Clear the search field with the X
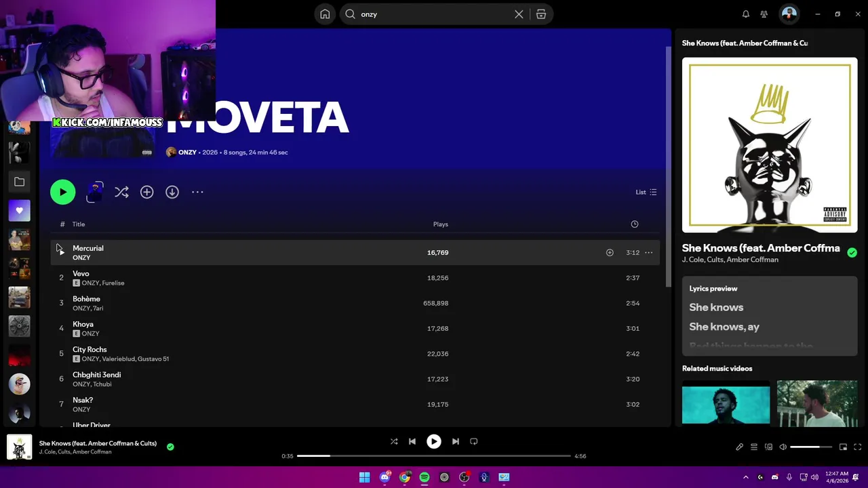Screen dimensions: 868x488 tap(519, 14)
